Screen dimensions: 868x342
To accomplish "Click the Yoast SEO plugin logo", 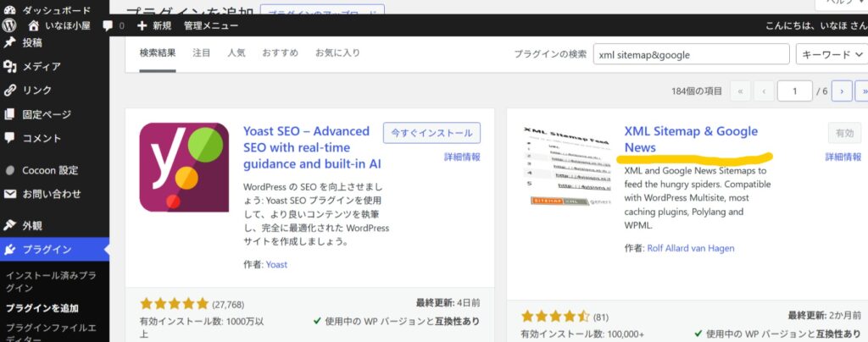I will (184, 167).
